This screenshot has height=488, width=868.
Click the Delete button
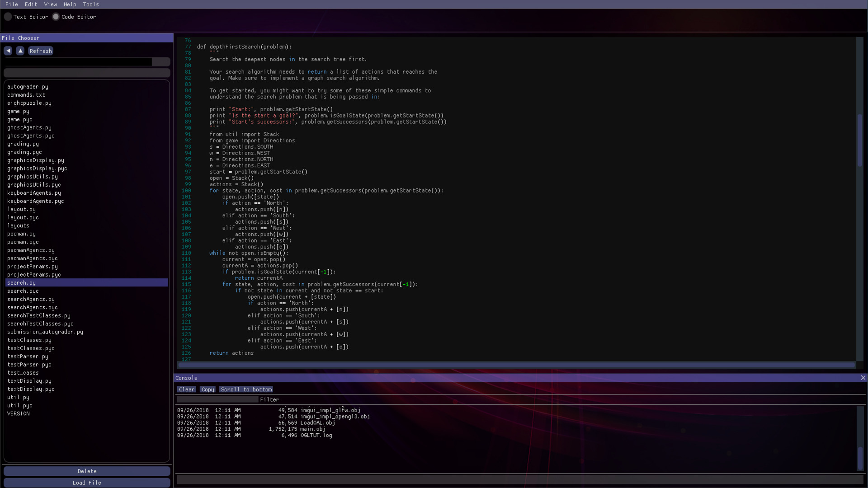point(87,471)
